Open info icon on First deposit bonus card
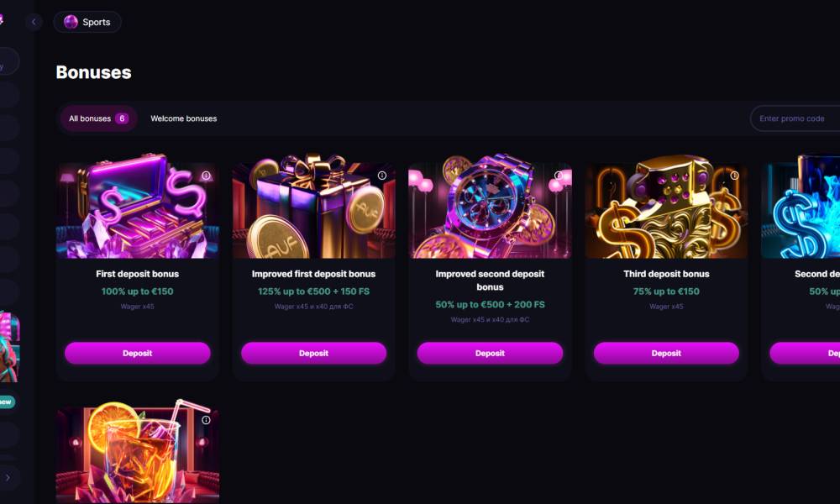Viewport: 840px width, 504px height. (x=206, y=176)
